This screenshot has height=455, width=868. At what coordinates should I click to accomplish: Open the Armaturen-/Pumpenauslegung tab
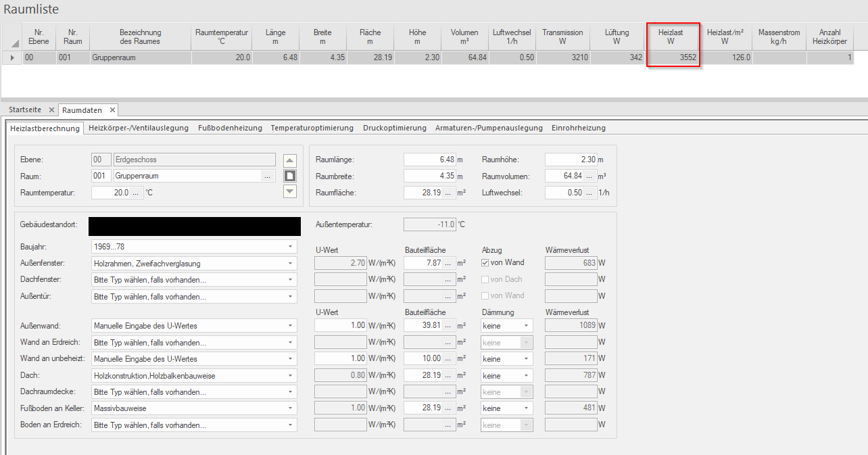tap(489, 128)
